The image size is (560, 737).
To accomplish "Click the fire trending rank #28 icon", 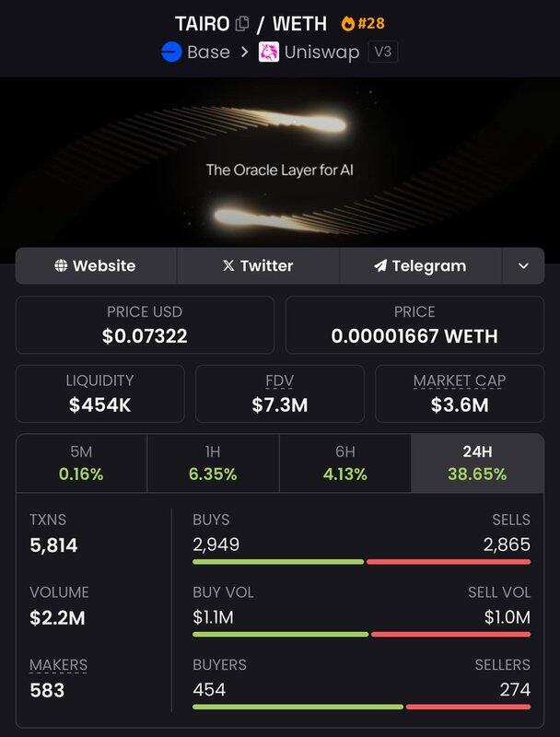I will (x=348, y=23).
